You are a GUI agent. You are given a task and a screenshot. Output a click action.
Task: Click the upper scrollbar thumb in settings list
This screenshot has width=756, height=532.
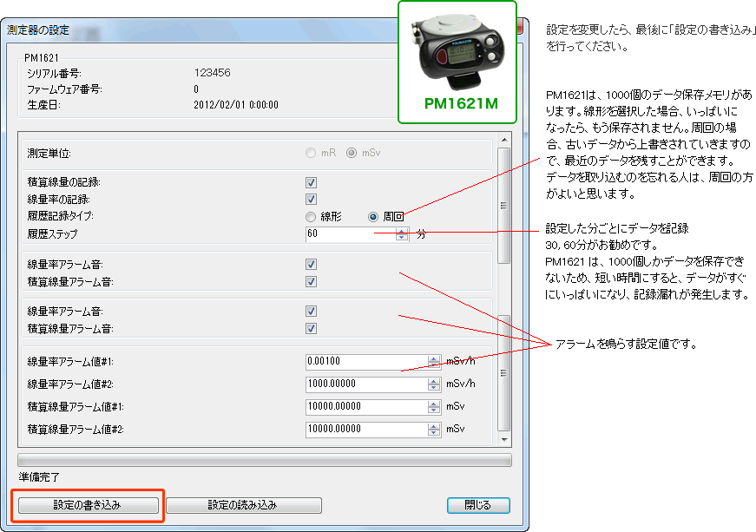(x=503, y=206)
